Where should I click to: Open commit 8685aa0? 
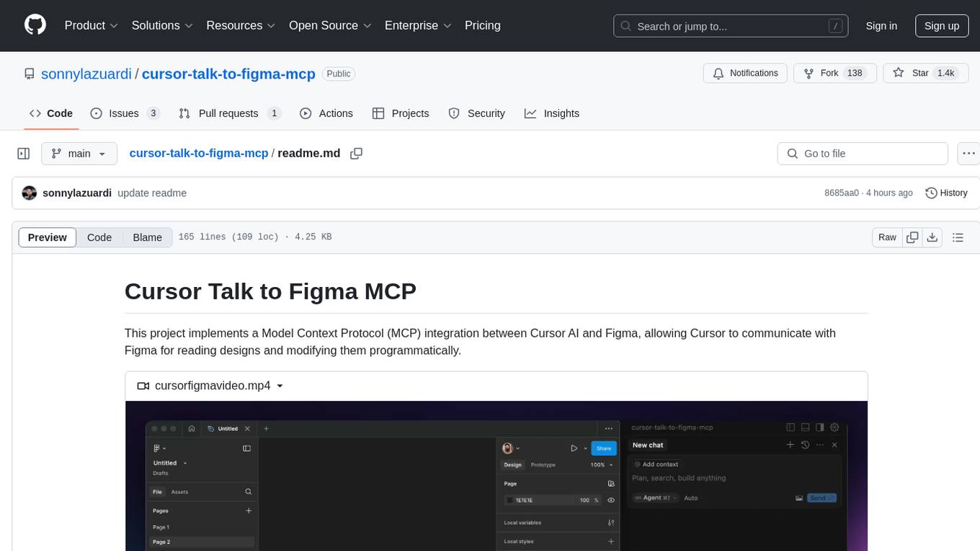pyautogui.click(x=842, y=193)
